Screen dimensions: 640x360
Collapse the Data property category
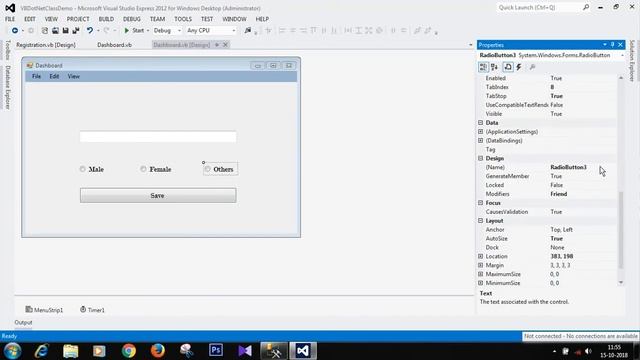[x=480, y=122]
